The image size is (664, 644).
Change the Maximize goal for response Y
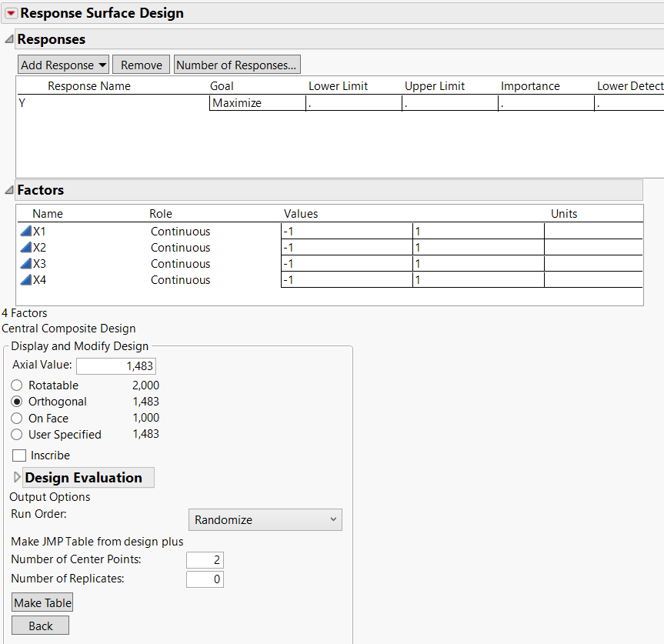tap(258, 103)
